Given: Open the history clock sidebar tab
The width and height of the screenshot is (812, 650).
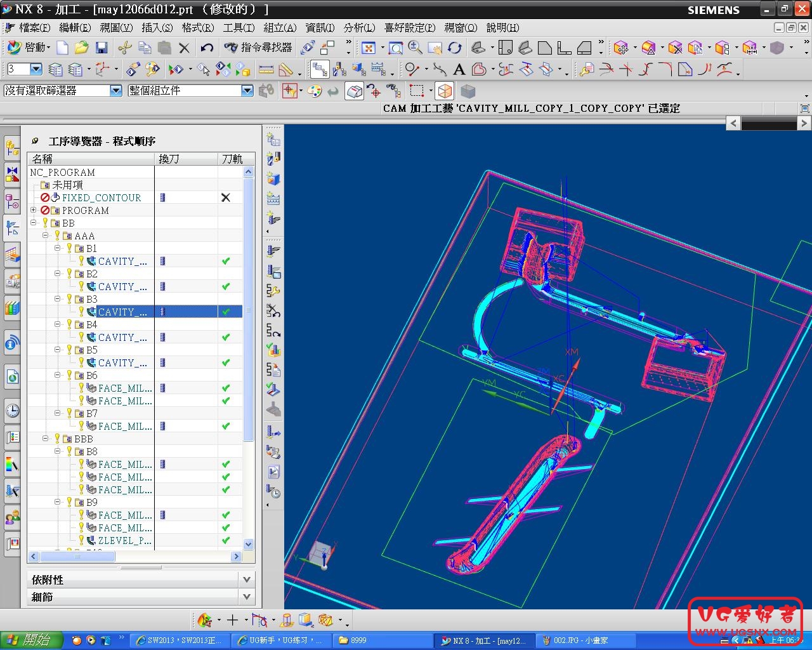Looking at the screenshot, I should tap(12, 410).
